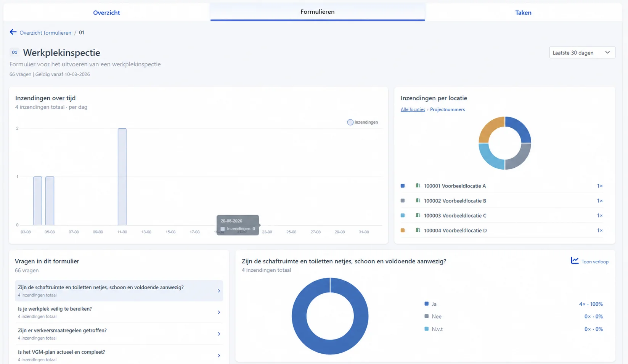Open the Laatste 30 dagen dropdown
Viewport: 628px width, 364px height.
[x=582, y=53]
